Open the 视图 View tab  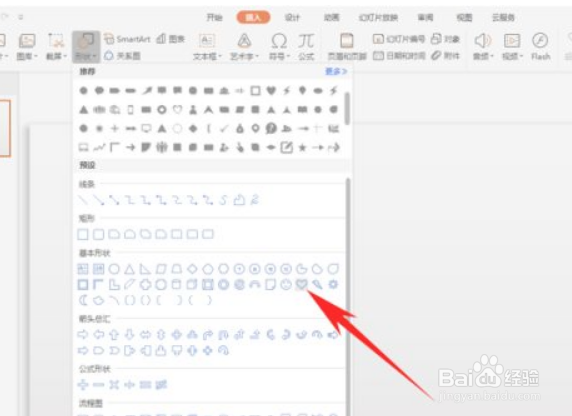click(464, 17)
